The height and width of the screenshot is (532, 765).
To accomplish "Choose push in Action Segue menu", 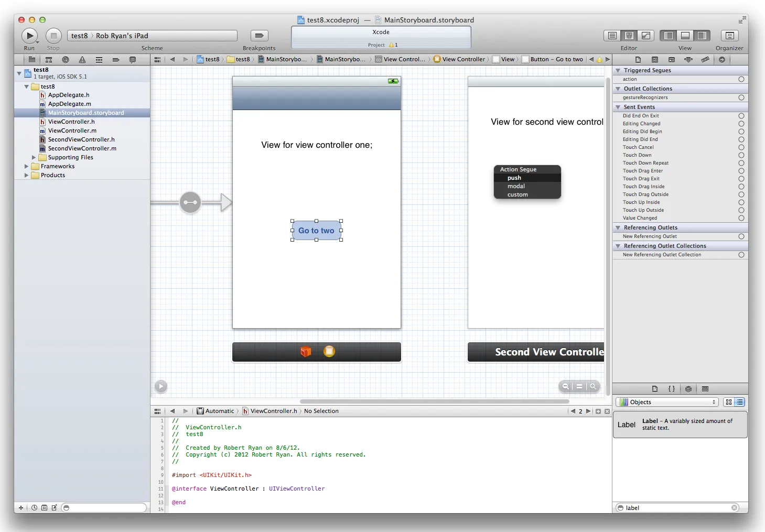I will 527,178.
